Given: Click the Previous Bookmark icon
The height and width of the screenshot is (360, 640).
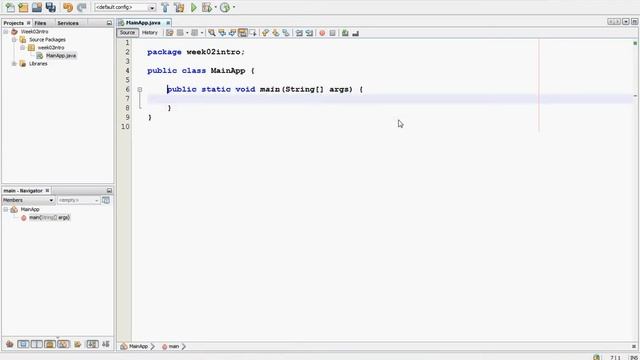Looking at the screenshot, I should [265, 33].
